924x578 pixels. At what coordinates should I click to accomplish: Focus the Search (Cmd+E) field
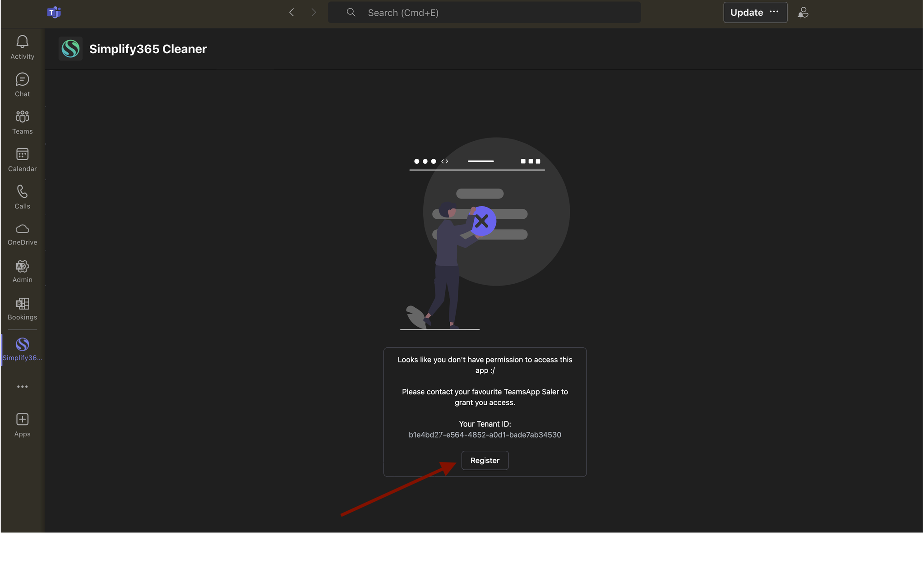coord(484,12)
